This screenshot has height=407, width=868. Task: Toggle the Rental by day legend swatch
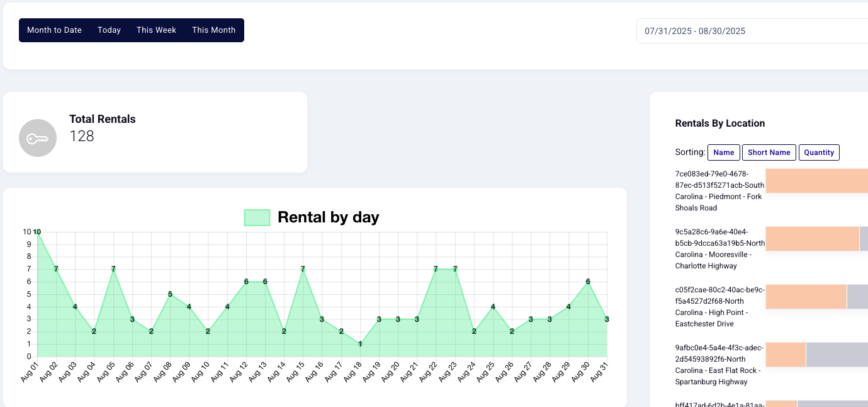(x=257, y=217)
